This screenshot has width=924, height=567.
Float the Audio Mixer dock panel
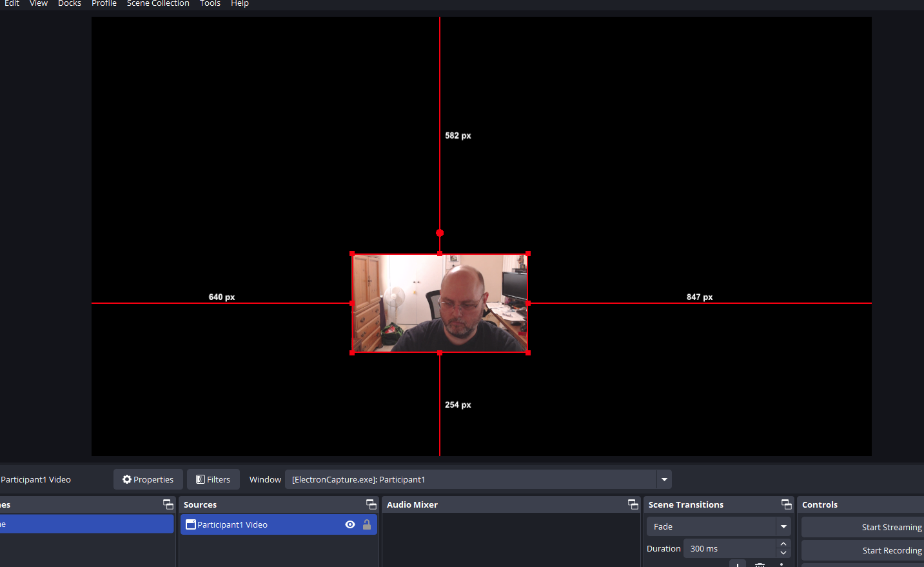pos(633,504)
